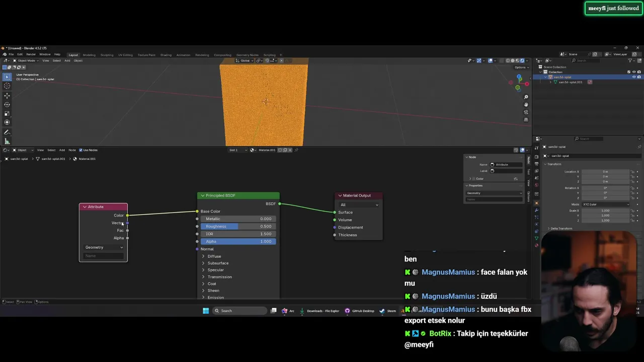Select the Rotate tool in viewport toolbar
This screenshot has width=644, height=362.
7,105
